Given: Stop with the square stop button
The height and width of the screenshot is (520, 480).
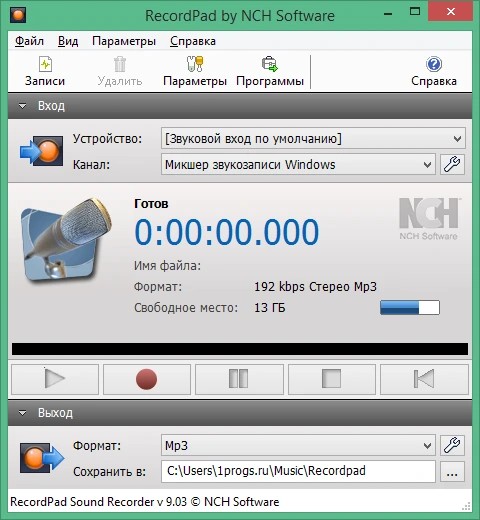Looking at the screenshot, I should 332,379.
